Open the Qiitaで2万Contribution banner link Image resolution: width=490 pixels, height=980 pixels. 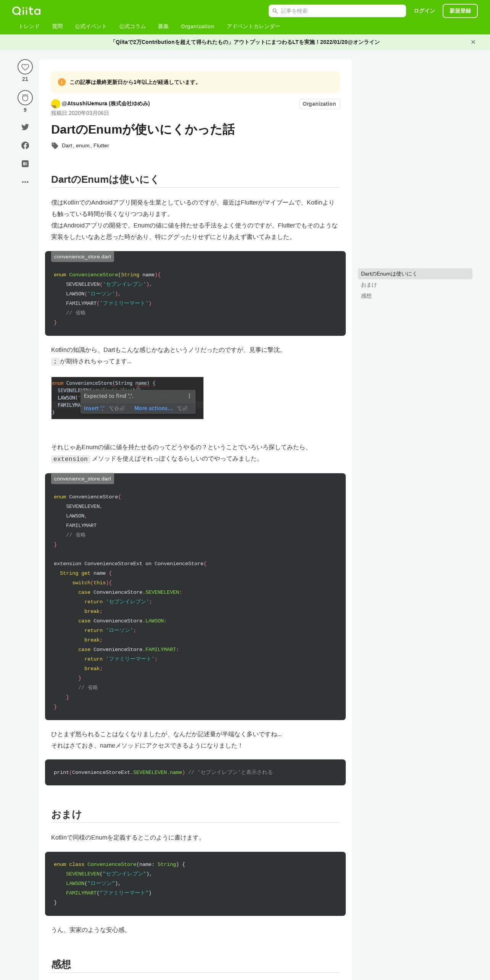245,42
